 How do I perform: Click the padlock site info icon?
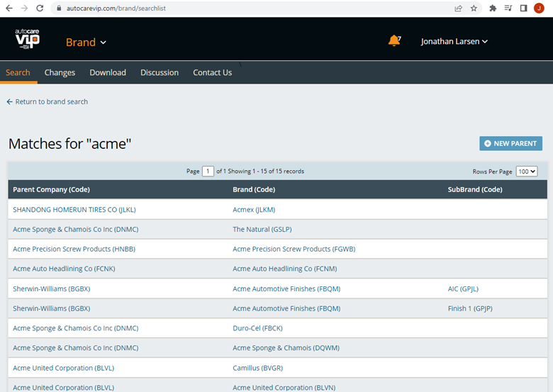pos(59,8)
